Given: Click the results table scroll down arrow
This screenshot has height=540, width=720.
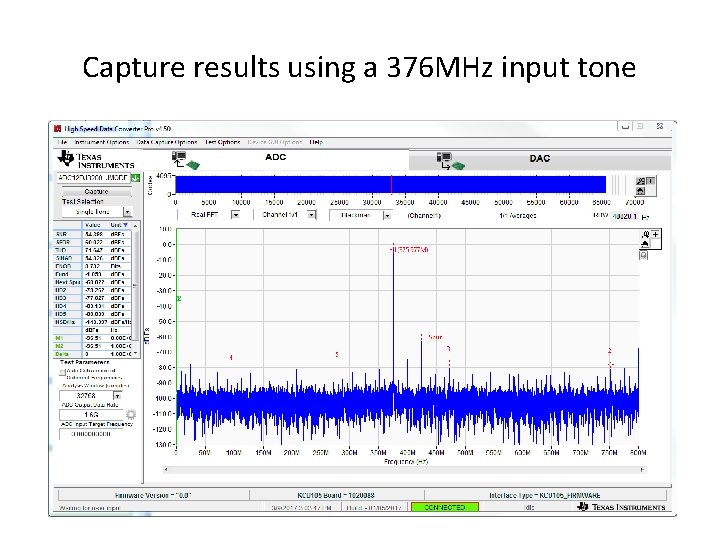Looking at the screenshot, I should point(135,353).
